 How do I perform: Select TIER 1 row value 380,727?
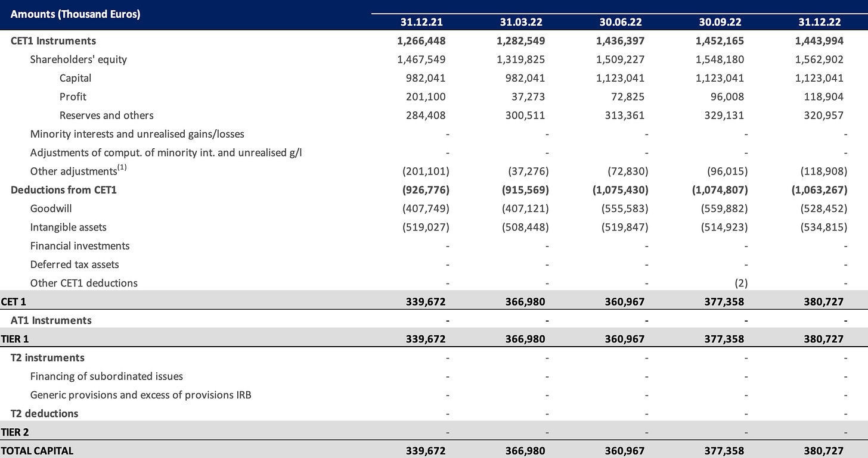coord(824,339)
